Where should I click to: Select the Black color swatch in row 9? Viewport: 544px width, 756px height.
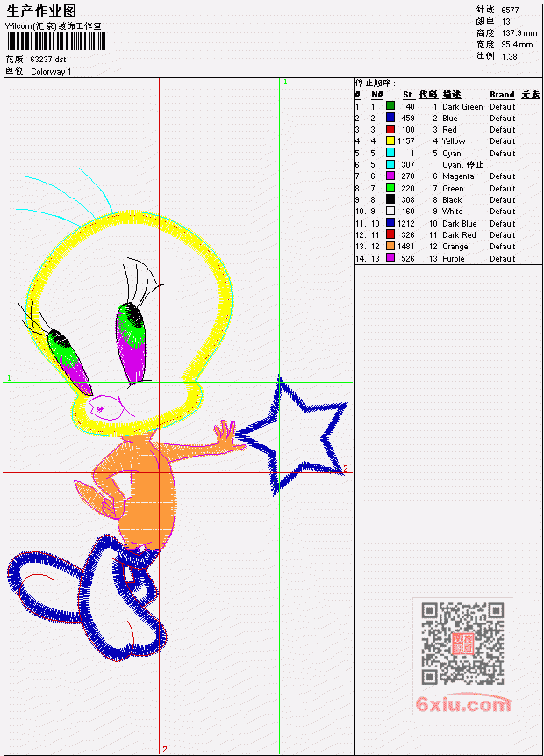[390, 199]
